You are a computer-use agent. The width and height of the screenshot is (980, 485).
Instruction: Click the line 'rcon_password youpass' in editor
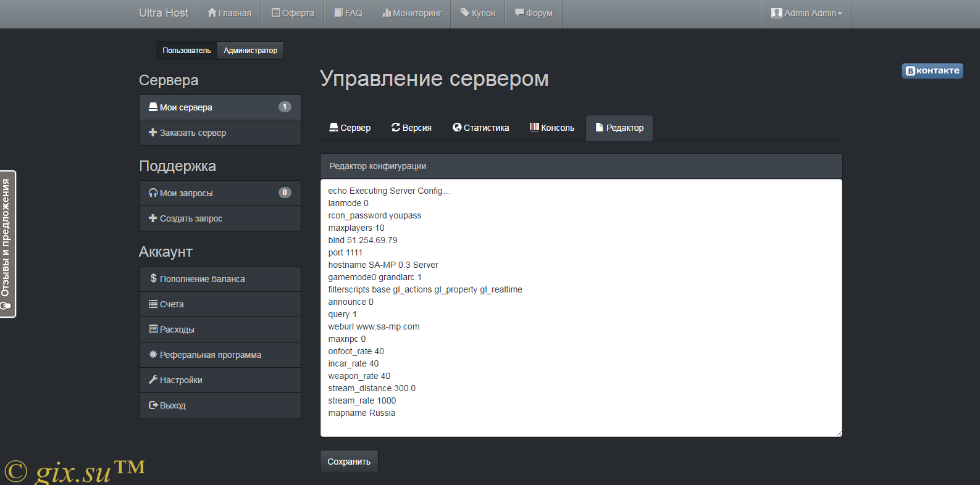(x=375, y=215)
